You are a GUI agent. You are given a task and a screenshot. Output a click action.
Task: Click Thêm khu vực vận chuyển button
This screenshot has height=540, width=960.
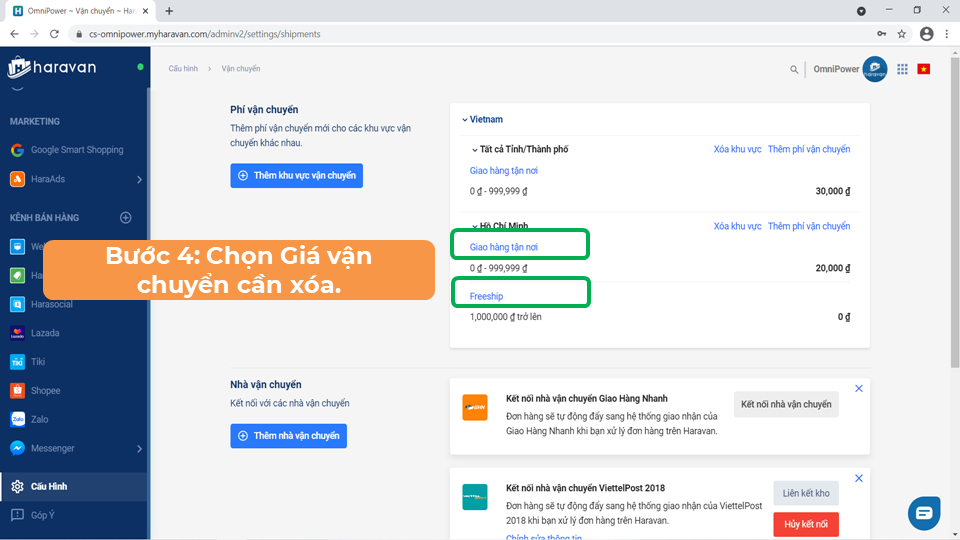point(296,175)
